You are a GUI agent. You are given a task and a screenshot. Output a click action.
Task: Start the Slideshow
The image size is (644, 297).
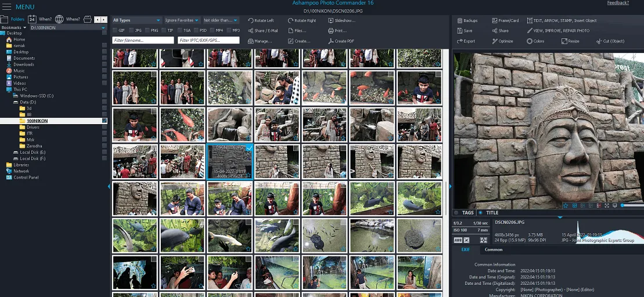click(x=331, y=20)
